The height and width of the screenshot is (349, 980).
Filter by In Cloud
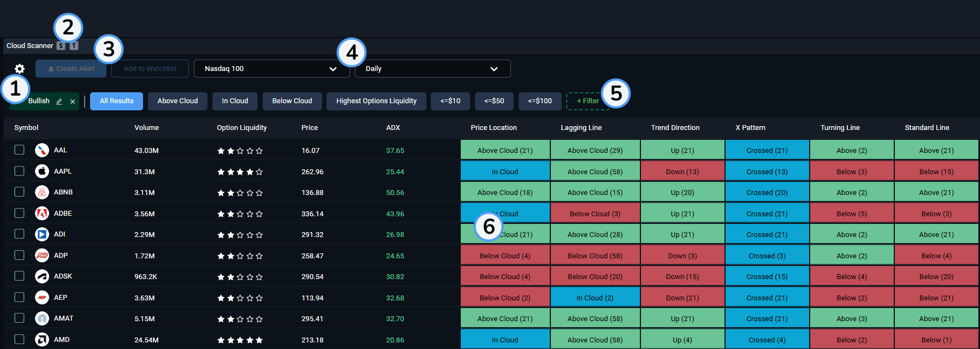click(235, 101)
